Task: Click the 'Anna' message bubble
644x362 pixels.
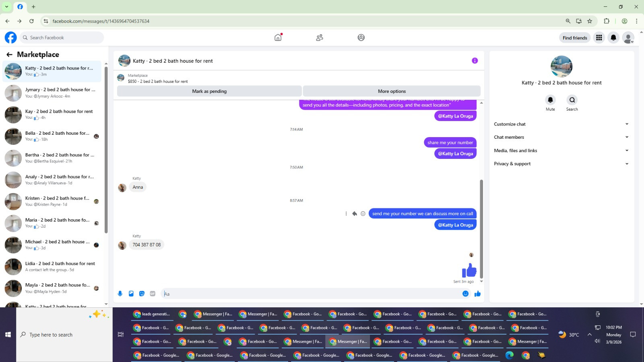Action: tap(138, 187)
